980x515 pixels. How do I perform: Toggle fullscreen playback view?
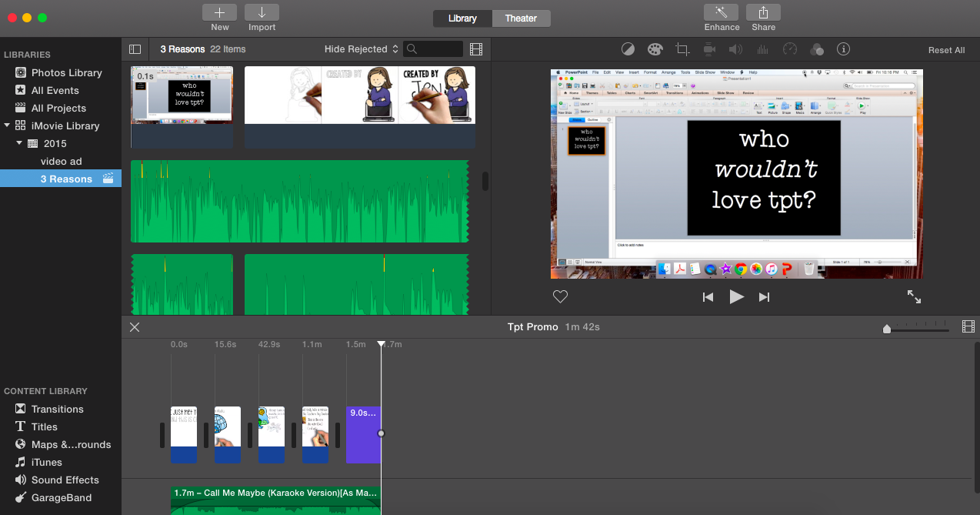pos(914,296)
